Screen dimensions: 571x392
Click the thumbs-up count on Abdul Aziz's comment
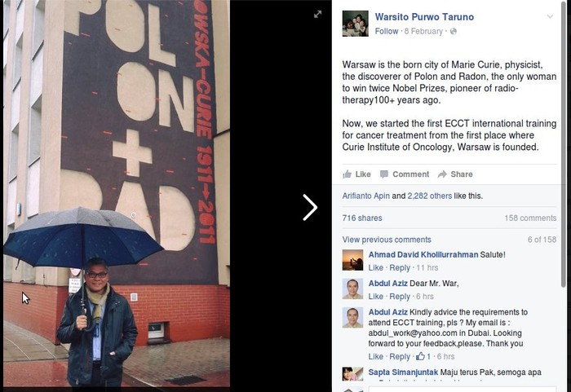(423, 357)
